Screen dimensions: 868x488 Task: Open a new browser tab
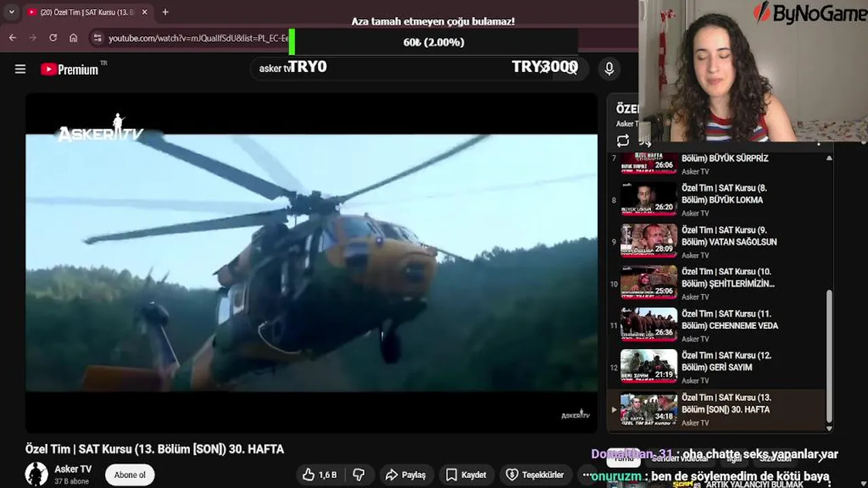165,12
